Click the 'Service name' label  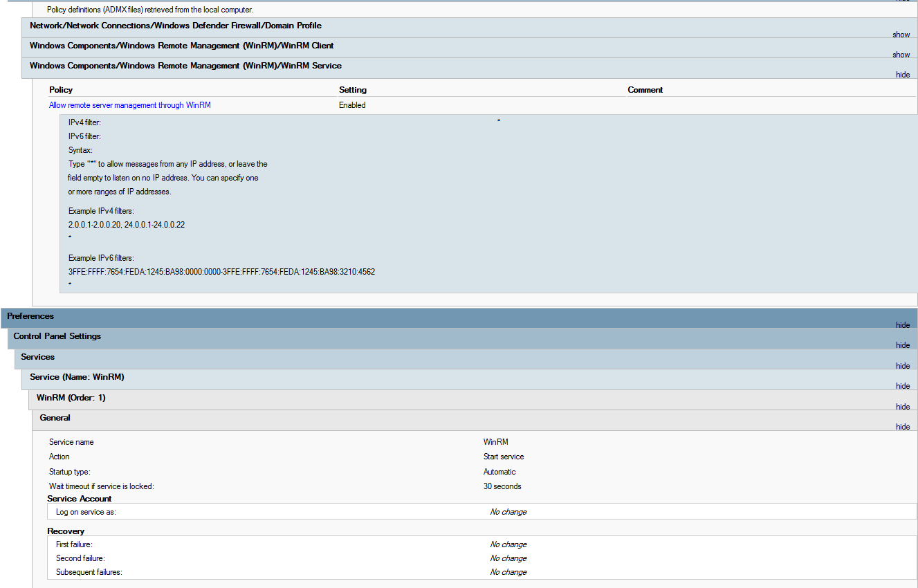pos(71,442)
